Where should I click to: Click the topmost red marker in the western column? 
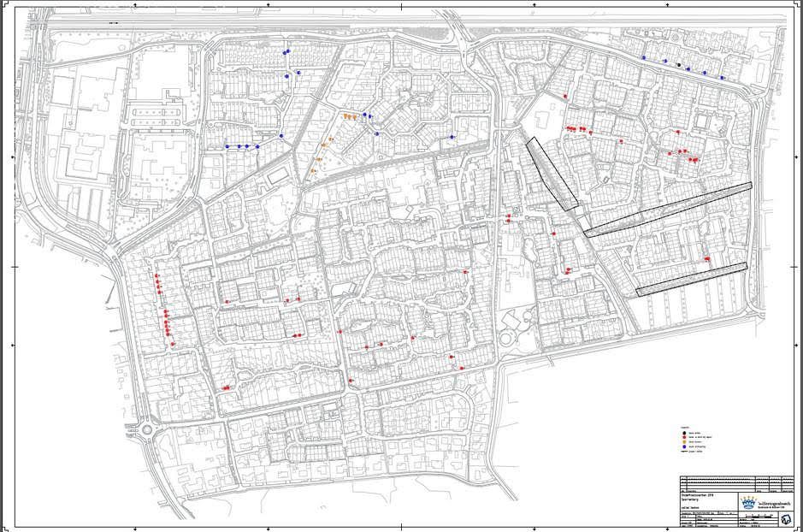click(156, 275)
